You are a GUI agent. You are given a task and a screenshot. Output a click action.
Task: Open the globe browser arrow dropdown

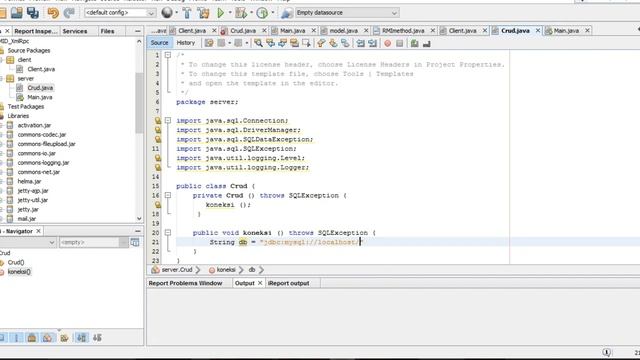[176, 13]
